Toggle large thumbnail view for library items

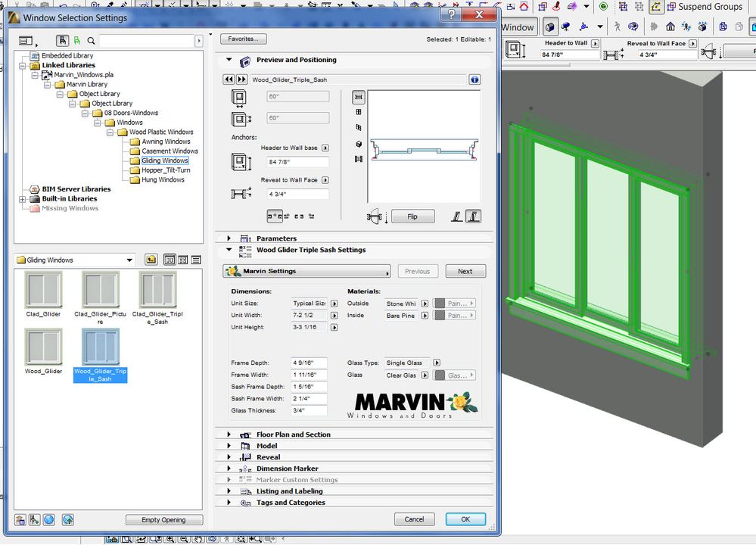pyautogui.click(x=170, y=260)
